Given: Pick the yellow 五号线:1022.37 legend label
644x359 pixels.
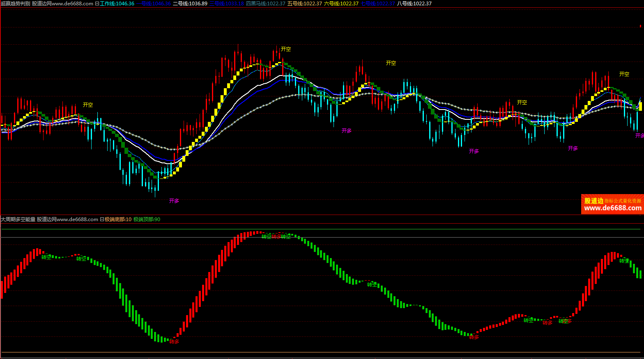Looking at the screenshot, I should pos(304,4).
